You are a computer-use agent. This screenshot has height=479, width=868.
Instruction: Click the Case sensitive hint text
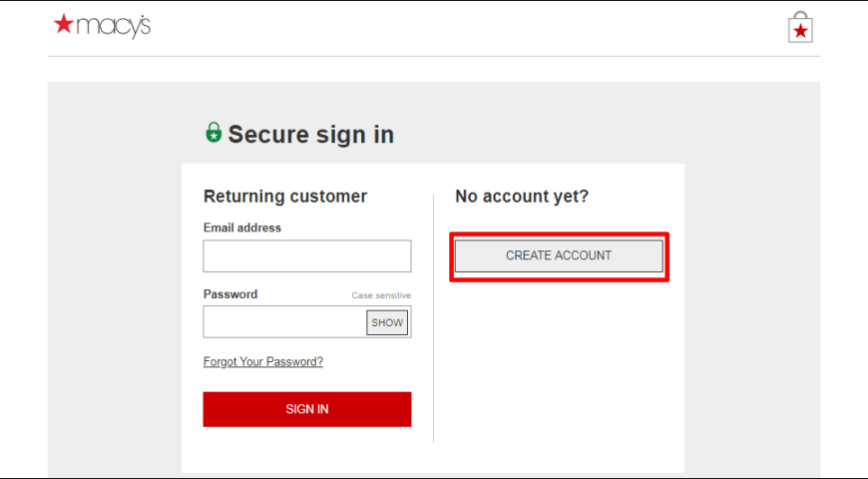(x=381, y=295)
